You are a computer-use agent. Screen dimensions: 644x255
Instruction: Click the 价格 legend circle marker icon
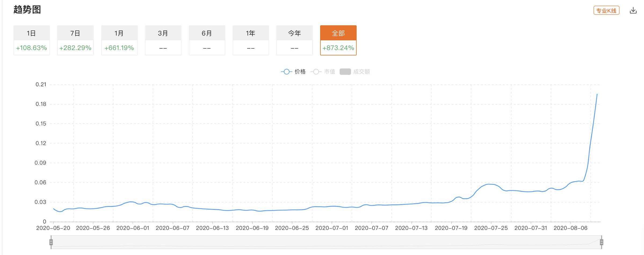tap(287, 72)
